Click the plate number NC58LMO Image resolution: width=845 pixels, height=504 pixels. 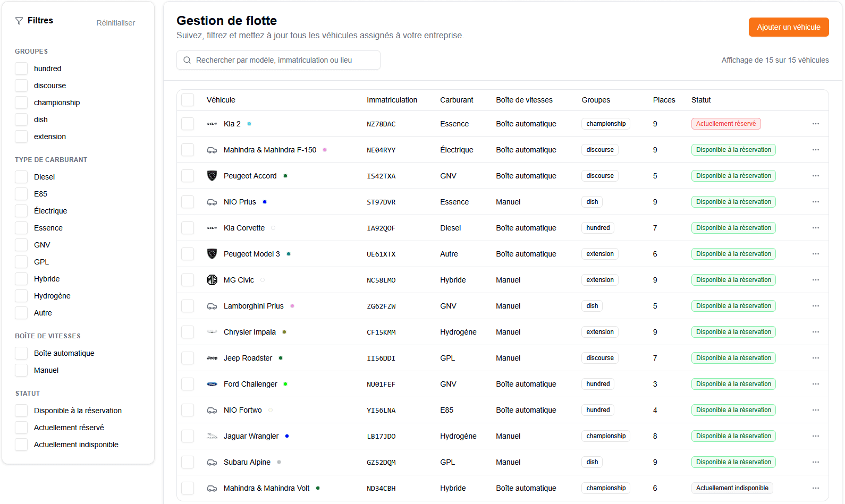381,280
